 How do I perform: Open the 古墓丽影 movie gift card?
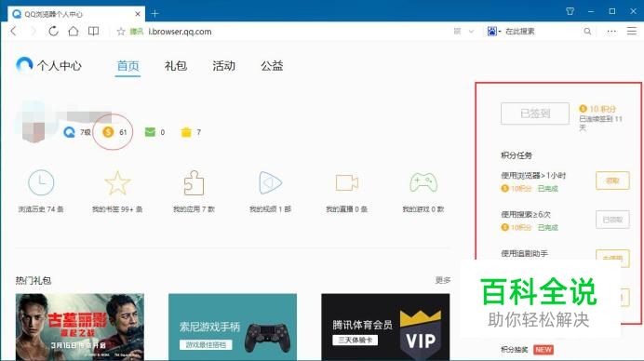80,327
